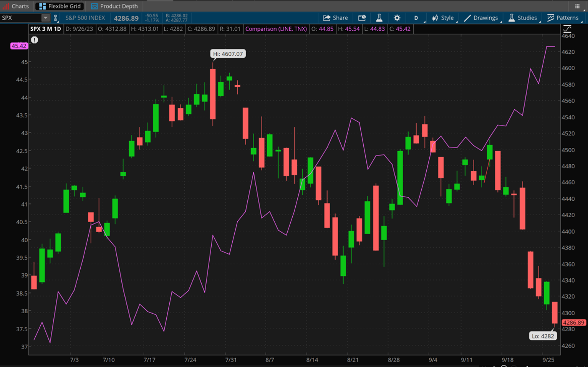Click the SPX 3 M 1D header label

[45, 29]
